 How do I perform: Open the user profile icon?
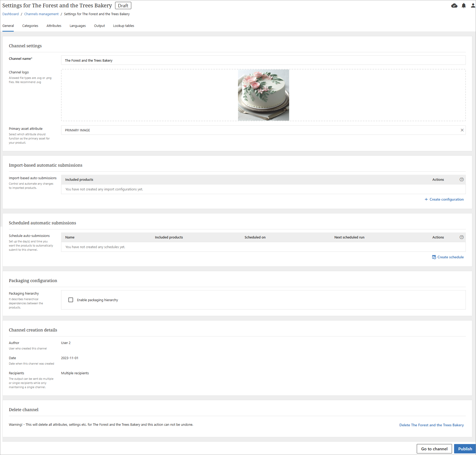tap(473, 6)
